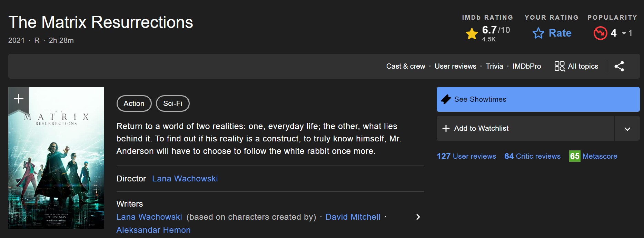
Task: View the 64 Critic reviews
Action: pos(532,156)
